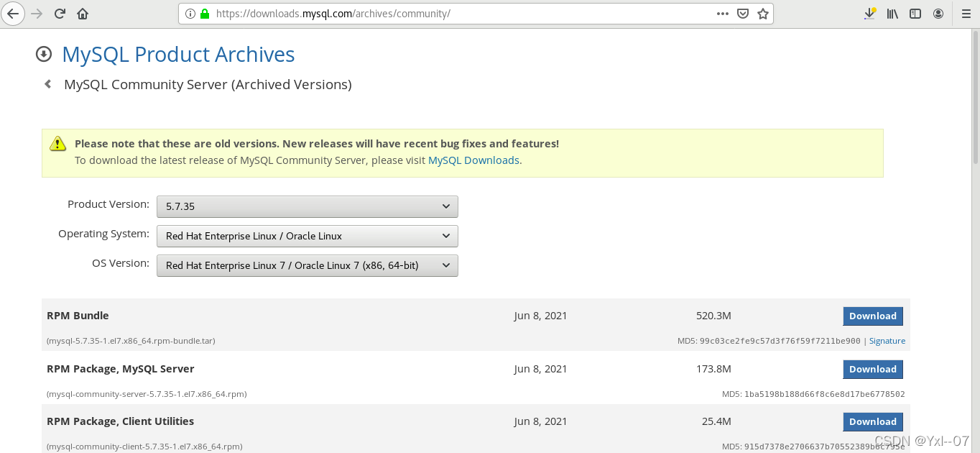Select 'RPM Package, Client Utilities' title text
Viewport: 980px width, 453px height.
[121, 421]
